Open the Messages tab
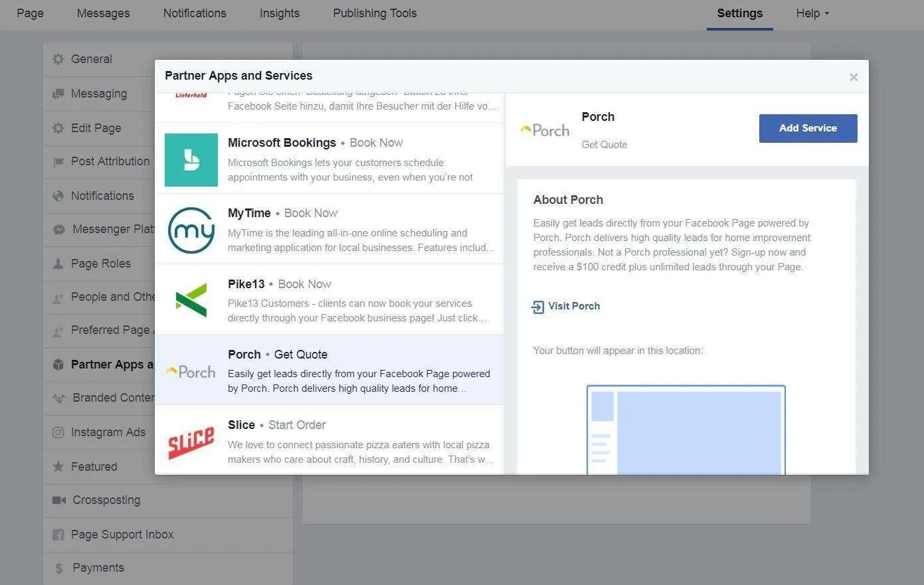924x585 pixels. click(x=103, y=13)
